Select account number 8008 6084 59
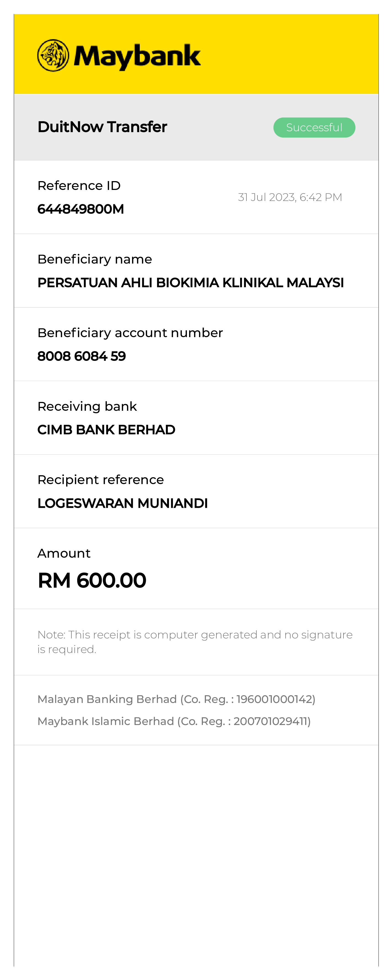The image size is (392, 980). (x=81, y=356)
